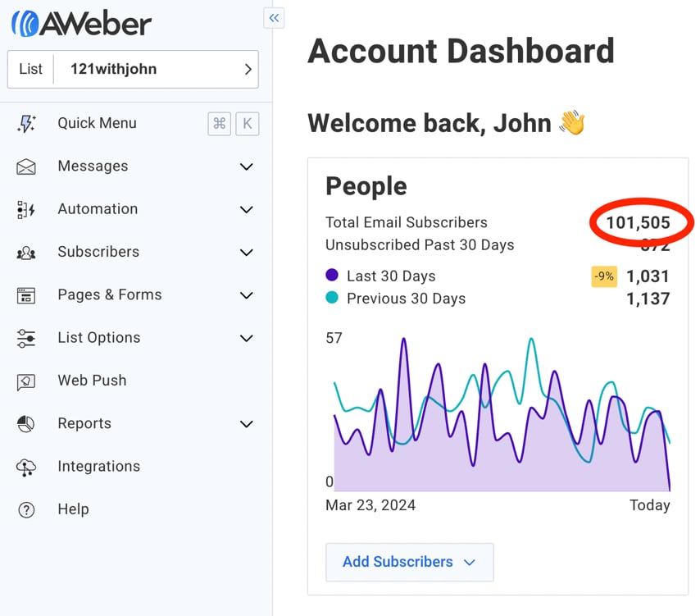This screenshot has width=700, height=616.
Task: Click the Web Push notification icon
Action: pyautogui.click(x=26, y=381)
